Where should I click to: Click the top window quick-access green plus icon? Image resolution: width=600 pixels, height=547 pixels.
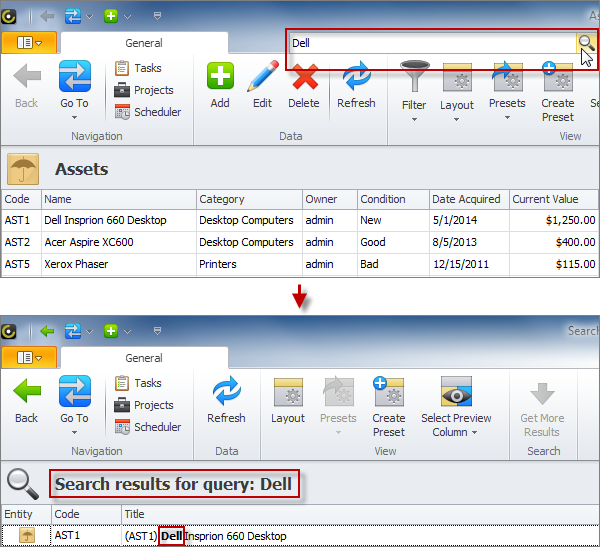(x=111, y=16)
